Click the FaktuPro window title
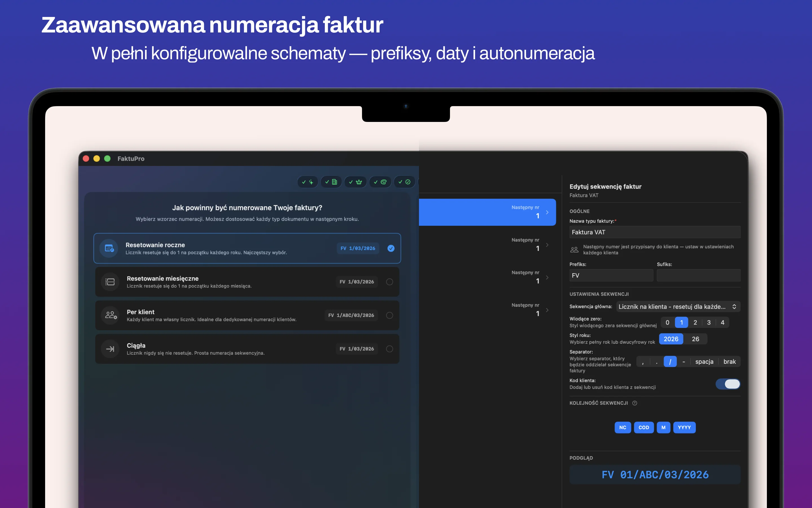812x508 pixels. click(131, 159)
